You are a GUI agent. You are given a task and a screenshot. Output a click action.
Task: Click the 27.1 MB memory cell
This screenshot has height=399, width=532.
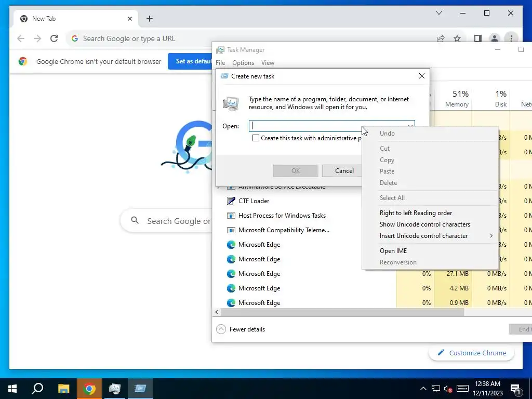click(x=453, y=273)
